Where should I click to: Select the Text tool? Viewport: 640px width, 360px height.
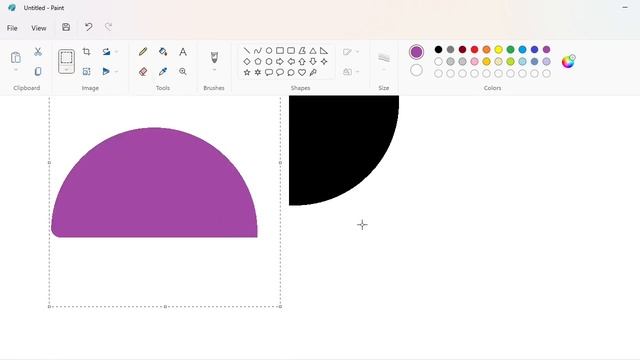183,52
